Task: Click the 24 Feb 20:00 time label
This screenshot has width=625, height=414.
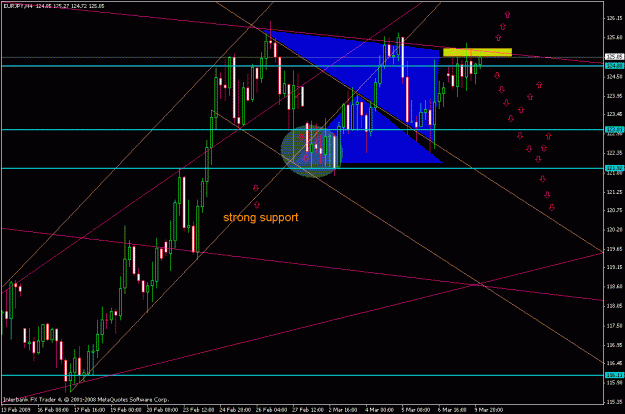Action: (235, 410)
